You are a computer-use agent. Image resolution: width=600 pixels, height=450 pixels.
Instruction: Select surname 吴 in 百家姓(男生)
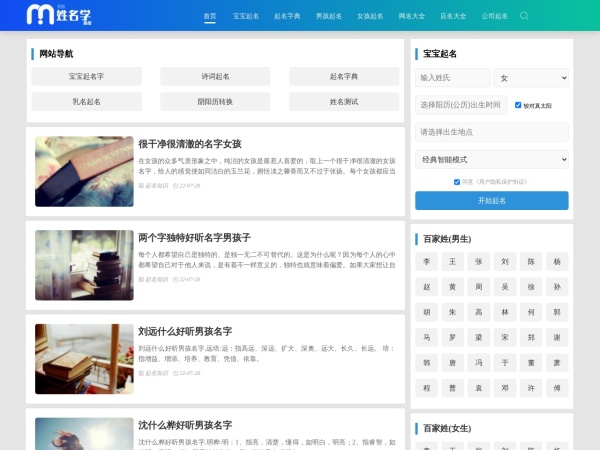tap(505, 287)
